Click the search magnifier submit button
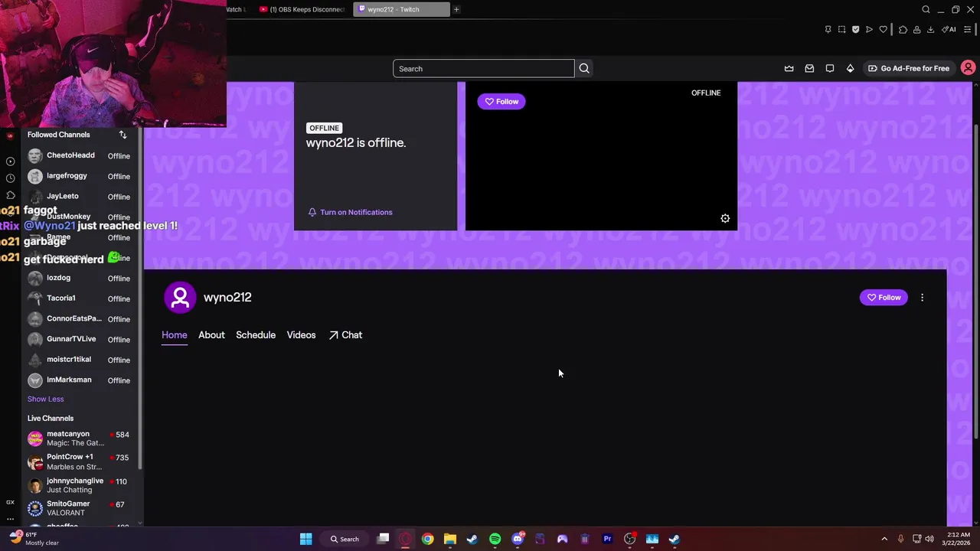 coord(584,68)
